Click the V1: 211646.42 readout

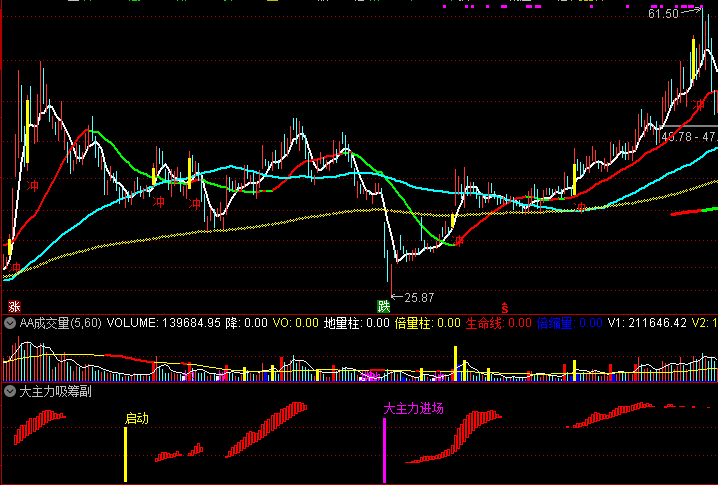click(647, 323)
